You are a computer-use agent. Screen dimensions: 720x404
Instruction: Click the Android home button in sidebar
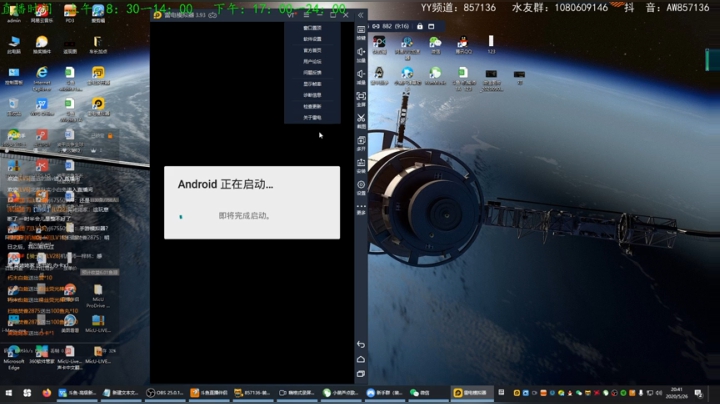[x=361, y=359]
